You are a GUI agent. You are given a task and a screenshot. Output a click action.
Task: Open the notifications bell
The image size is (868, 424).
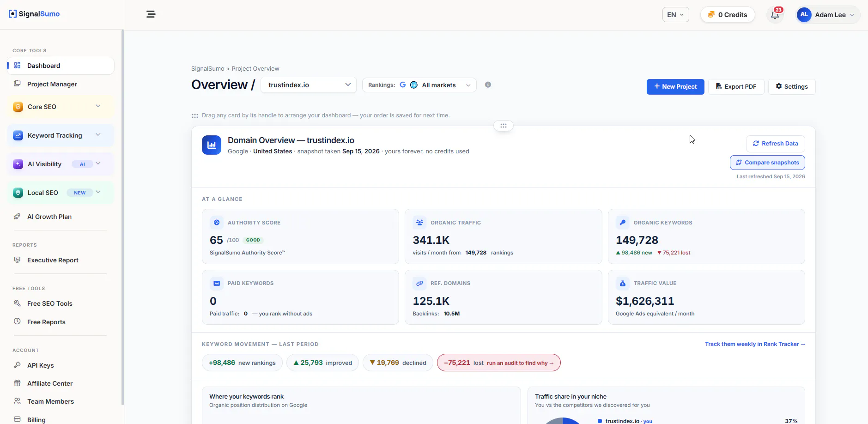point(775,15)
